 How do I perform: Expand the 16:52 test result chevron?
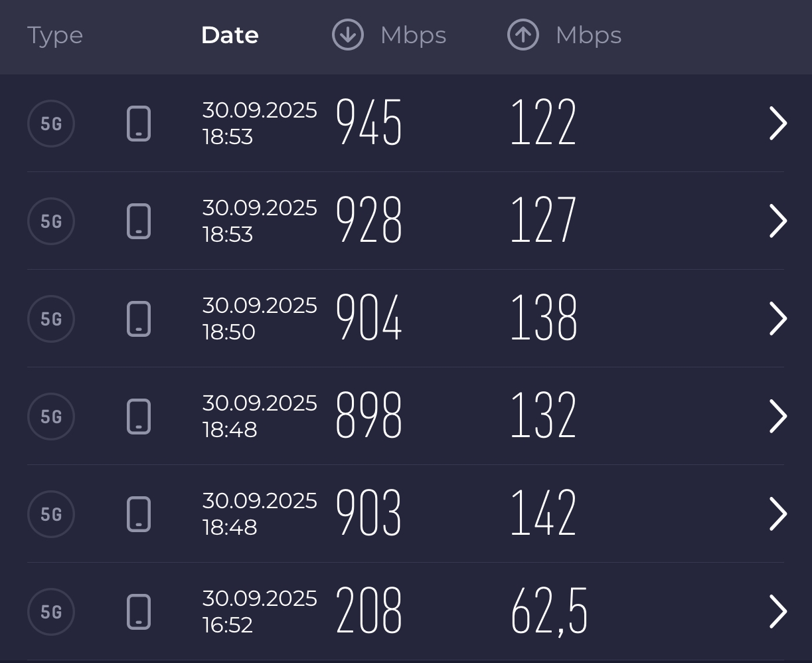[x=777, y=612]
